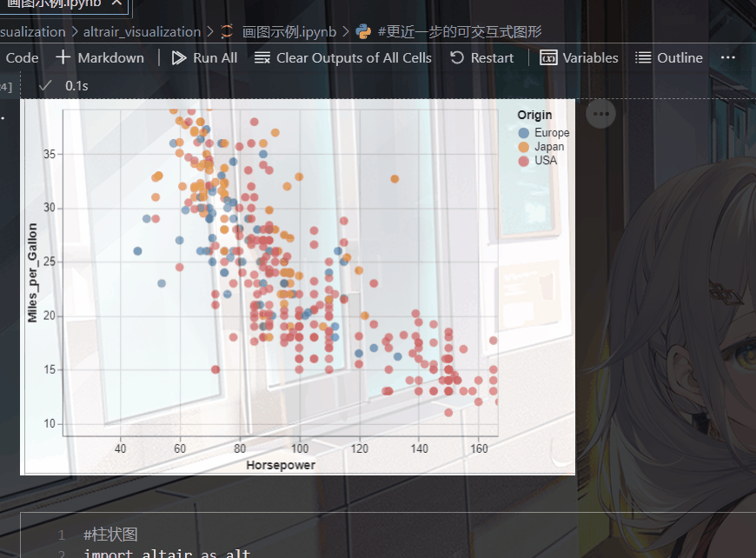Click the Outline list icon

[x=643, y=58]
